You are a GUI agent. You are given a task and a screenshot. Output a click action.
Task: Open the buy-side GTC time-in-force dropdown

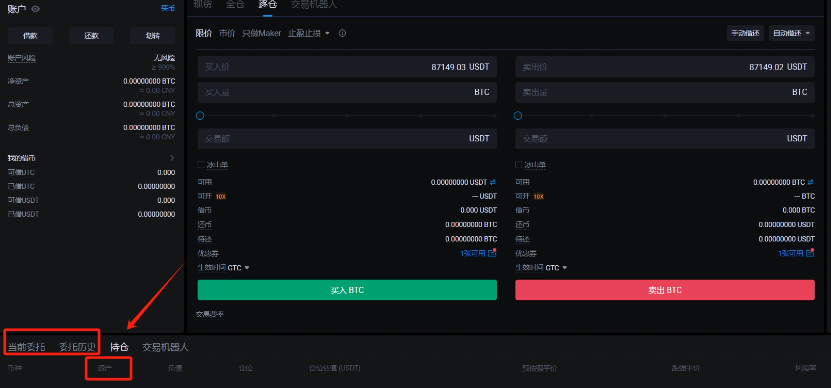tap(238, 268)
